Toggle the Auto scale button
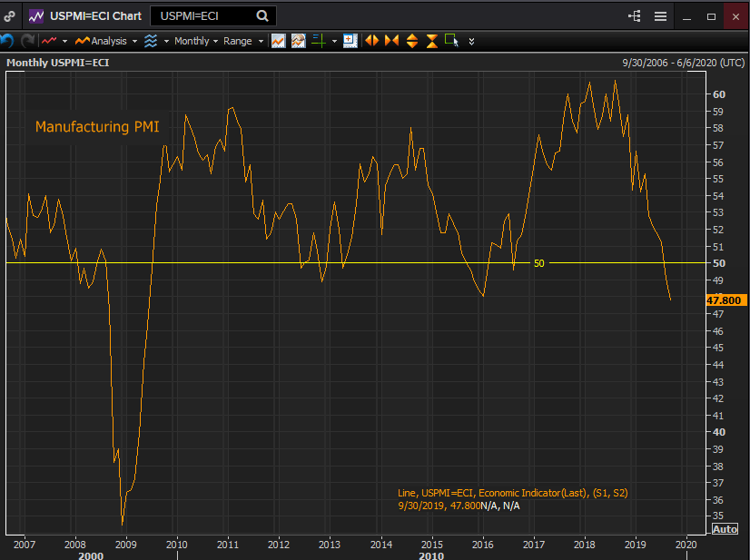750x560 pixels. pos(725,529)
